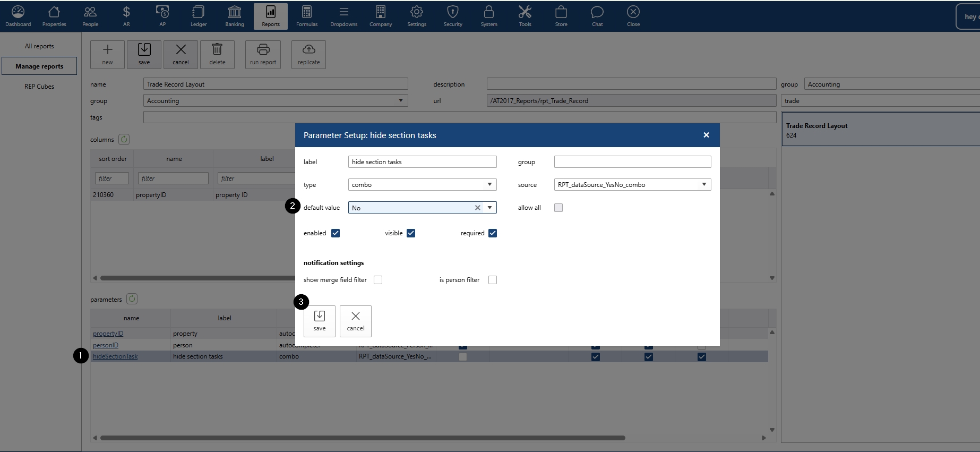Expand the source dropdown

click(704, 184)
